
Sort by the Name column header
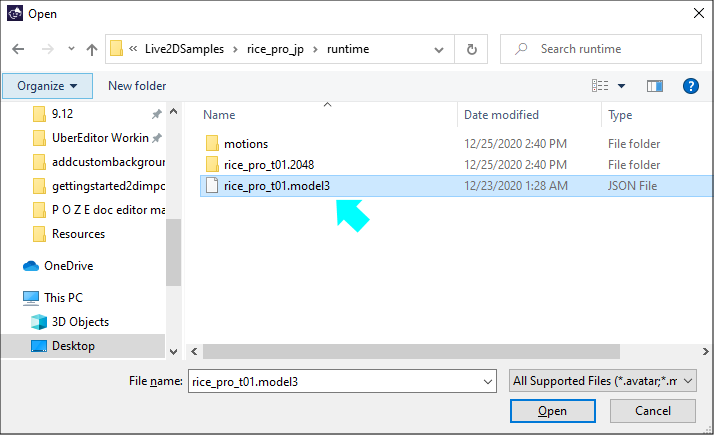219,115
